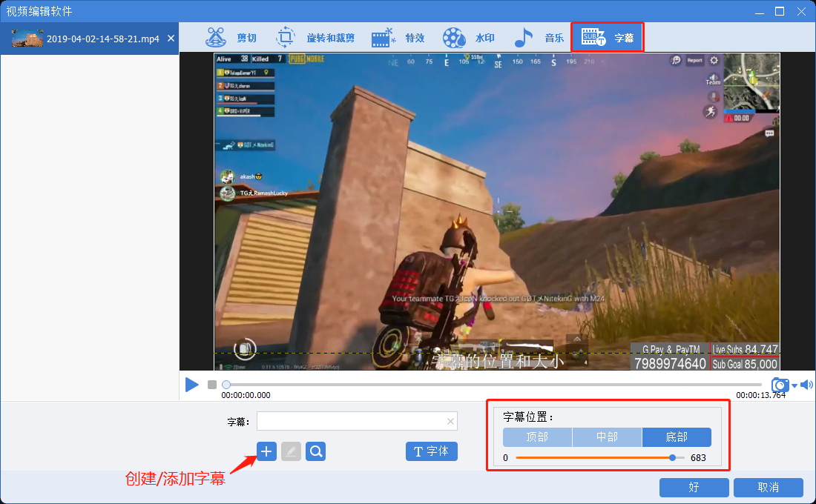Image resolution: width=816 pixels, height=504 pixels.
Task: Play the video preview
Action: pyautogui.click(x=192, y=385)
